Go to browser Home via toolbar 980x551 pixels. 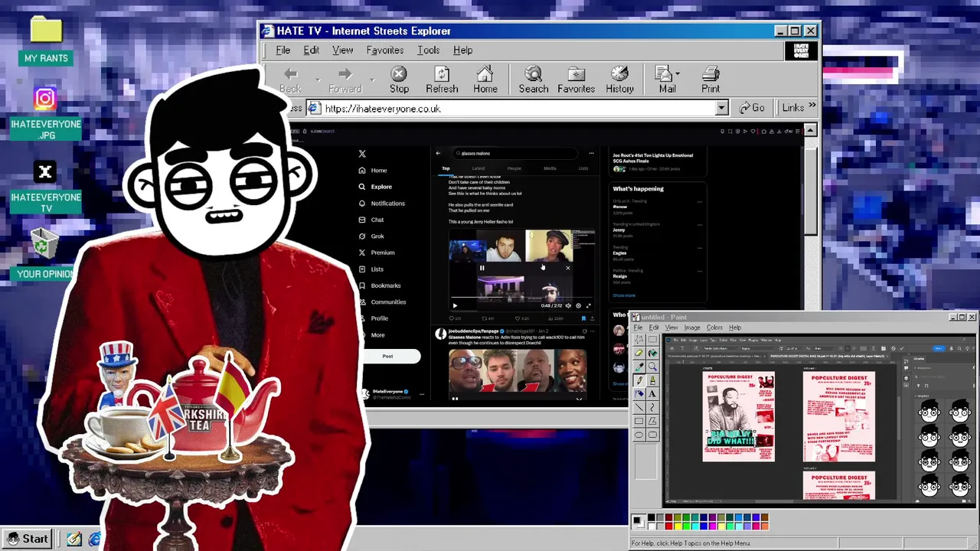click(485, 80)
